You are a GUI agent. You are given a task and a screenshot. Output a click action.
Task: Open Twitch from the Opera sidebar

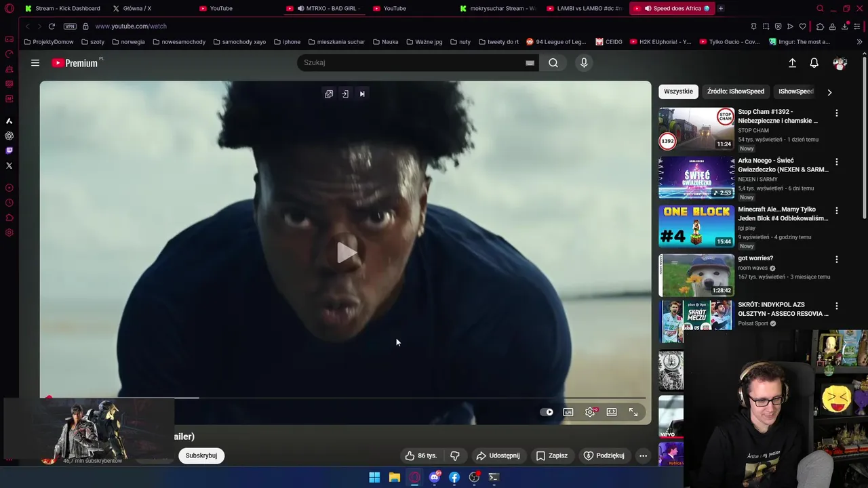tap(9, 150)
